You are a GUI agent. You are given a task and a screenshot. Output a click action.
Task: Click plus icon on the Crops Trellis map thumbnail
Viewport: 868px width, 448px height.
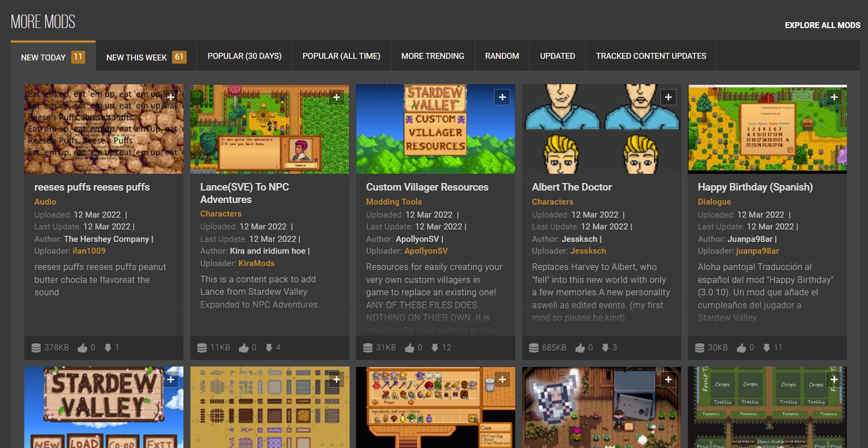click(x=834, y=380)
